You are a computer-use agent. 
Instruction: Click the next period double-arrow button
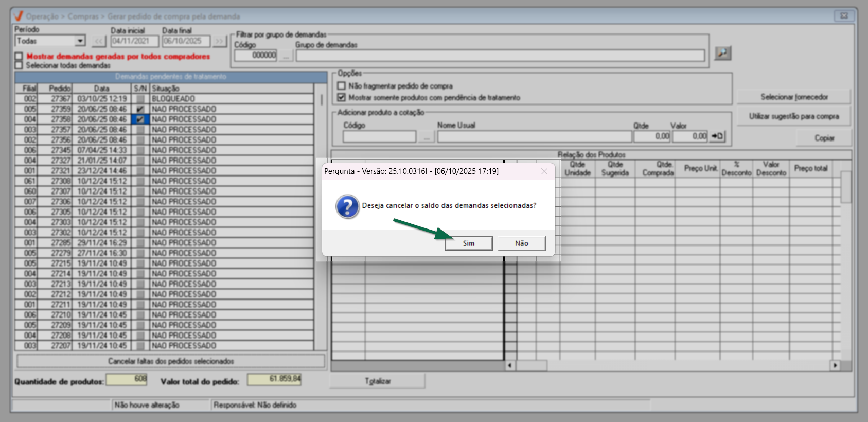[x=220, y=41]
